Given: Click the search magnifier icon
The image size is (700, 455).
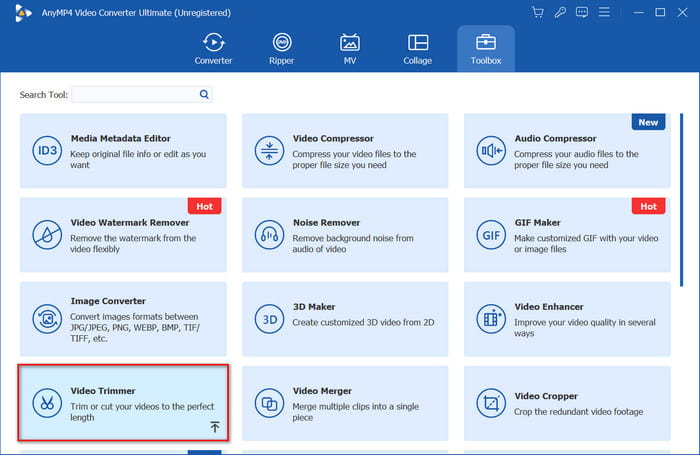Looking at the screenshot, I should pyautogui.click(x=204, y=94).
